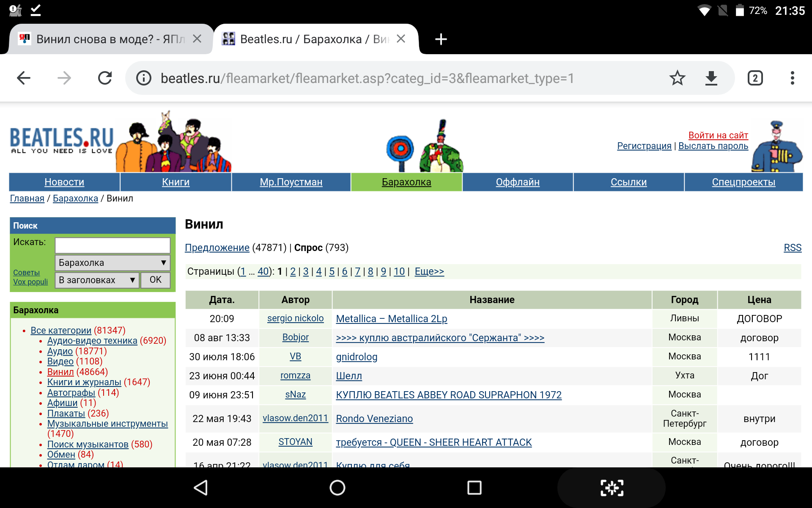Open the 'Metallica – Metallica 2Lp' listing
The image size is (812, 508).
392,319
